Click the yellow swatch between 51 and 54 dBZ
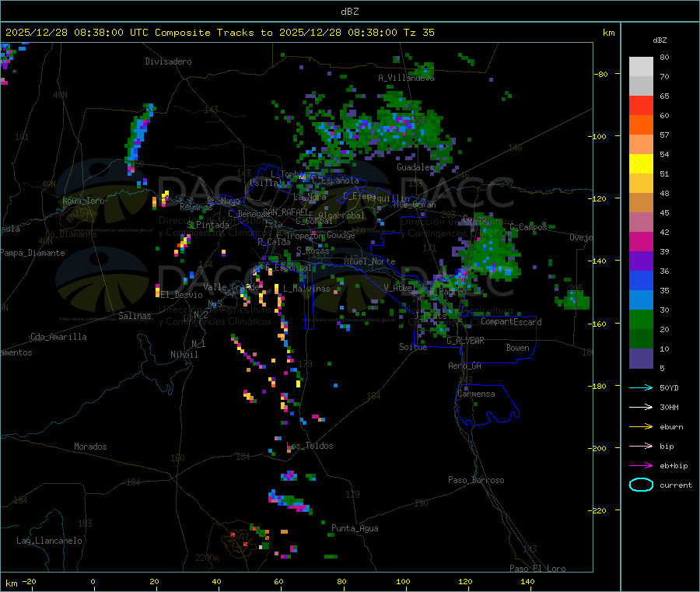This screenshot has width=700, height=592. 641,164
